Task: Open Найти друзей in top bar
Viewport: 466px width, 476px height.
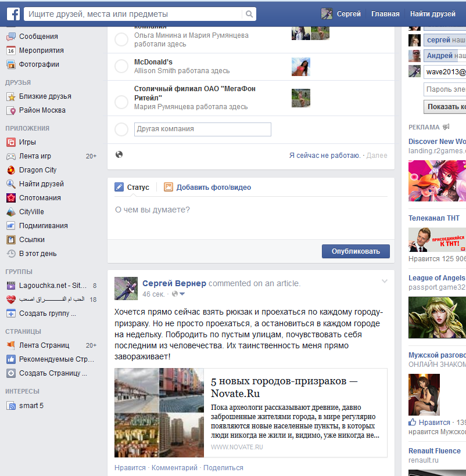Action: click(432, 14)
